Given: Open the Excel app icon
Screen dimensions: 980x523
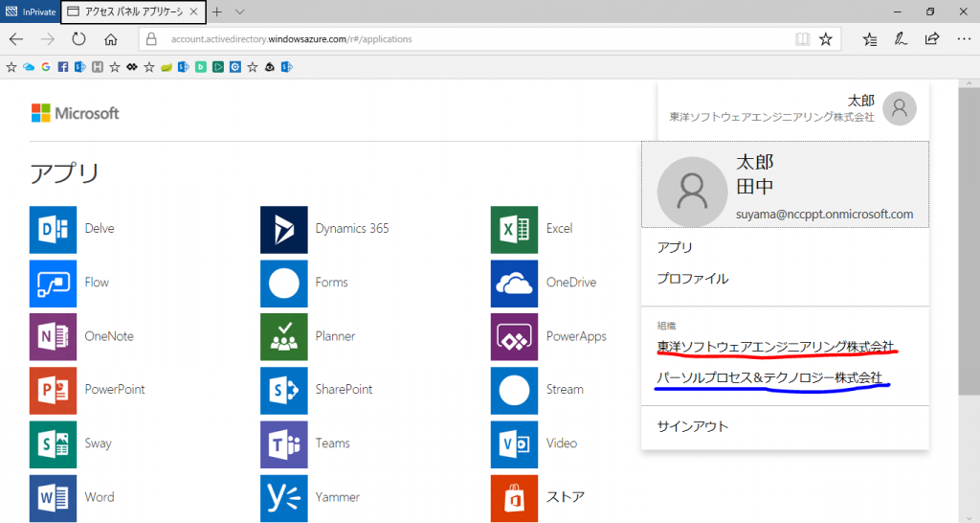Looking at the screenshot, I should (x=514, y=230).
